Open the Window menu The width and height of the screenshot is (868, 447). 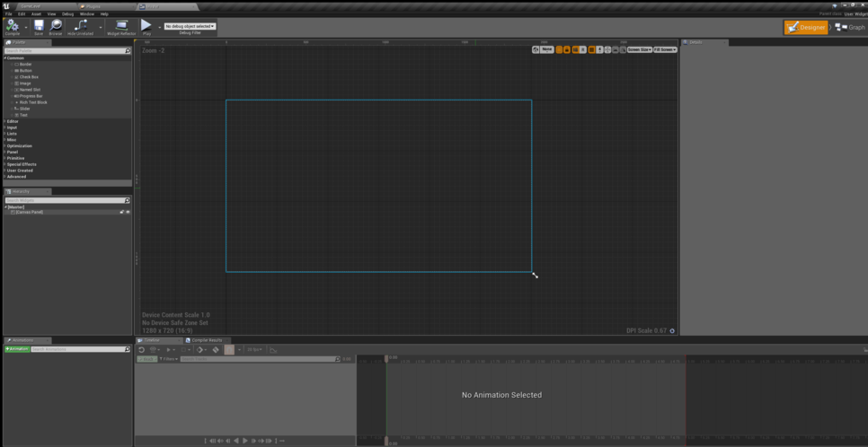(87, 13)
